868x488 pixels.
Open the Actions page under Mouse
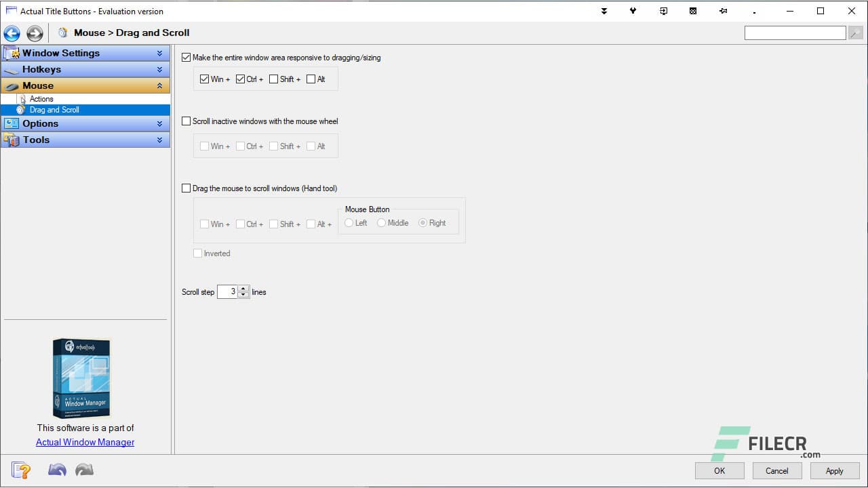coord(41,98)
